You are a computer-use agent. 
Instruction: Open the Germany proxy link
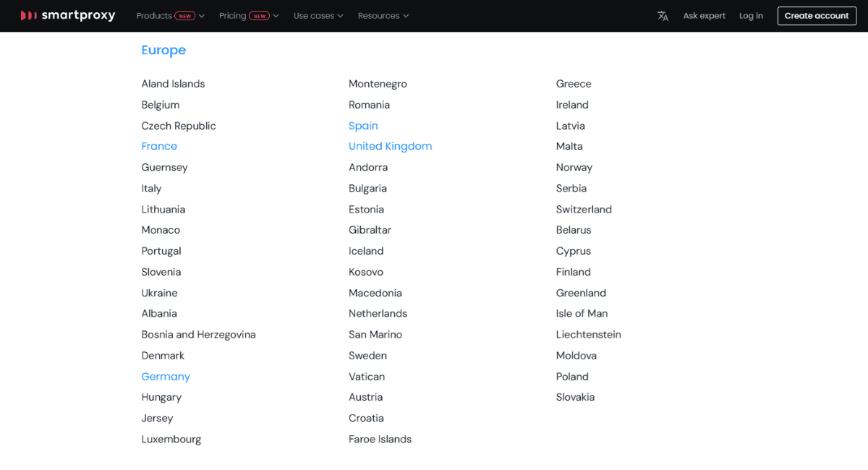click(x=166, y=377)
